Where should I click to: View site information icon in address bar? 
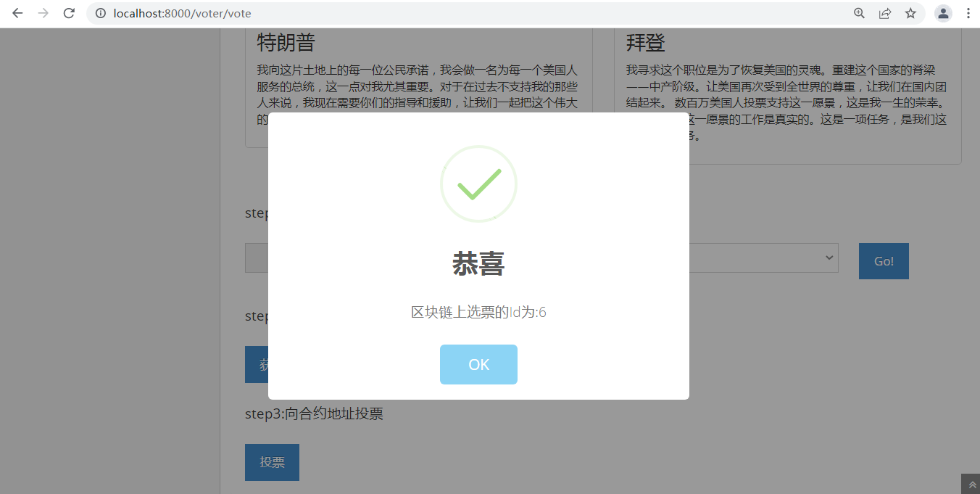(101, 13)
